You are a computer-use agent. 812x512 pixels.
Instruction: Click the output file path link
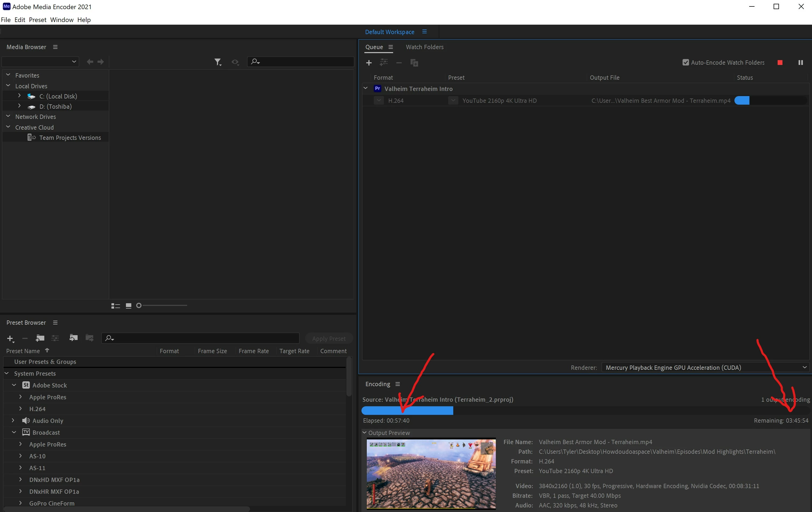(661, 101)
